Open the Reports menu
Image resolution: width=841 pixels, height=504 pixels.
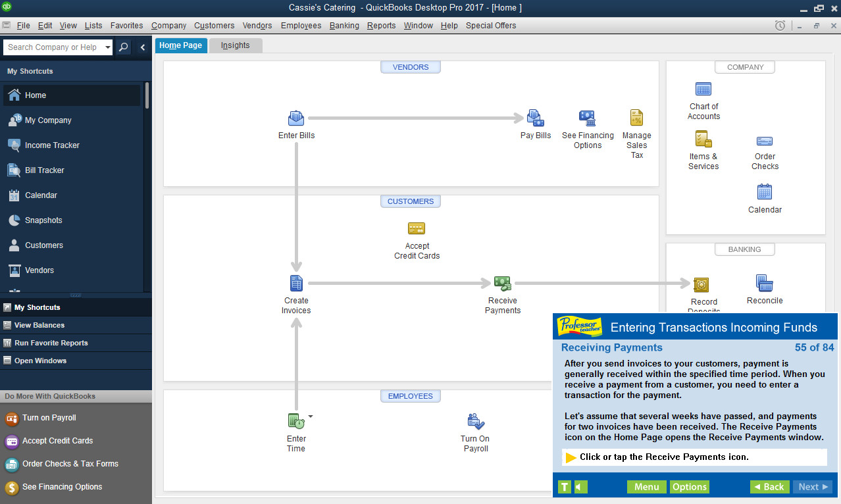(x=381, y=25)
